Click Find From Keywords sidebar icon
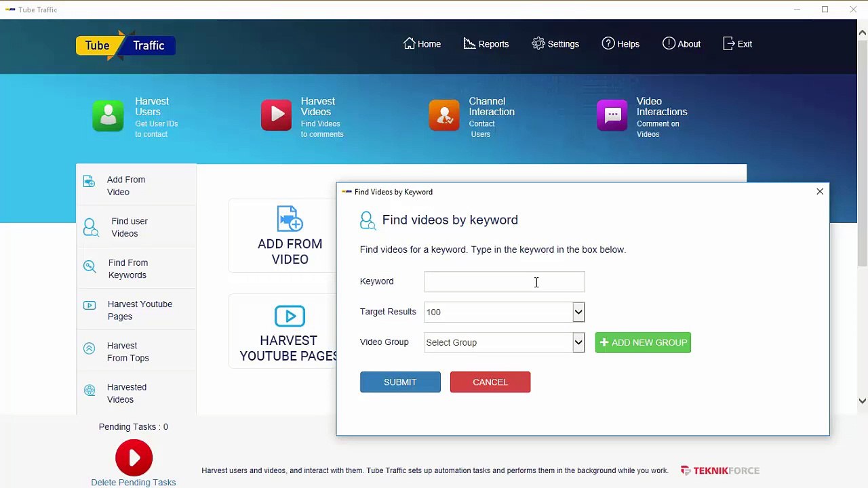Viewport: 868px width, 488px height. tap(90, 266)
